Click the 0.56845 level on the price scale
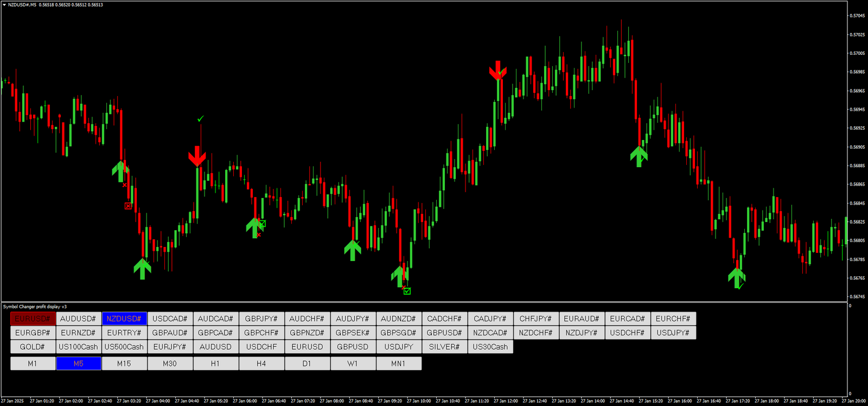 [857, 203]
